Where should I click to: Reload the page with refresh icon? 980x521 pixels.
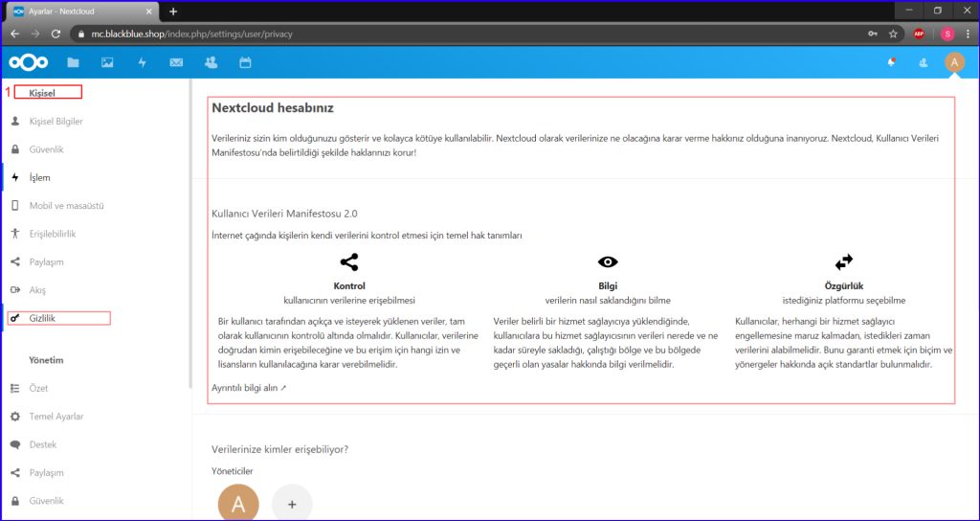point(56,34)
